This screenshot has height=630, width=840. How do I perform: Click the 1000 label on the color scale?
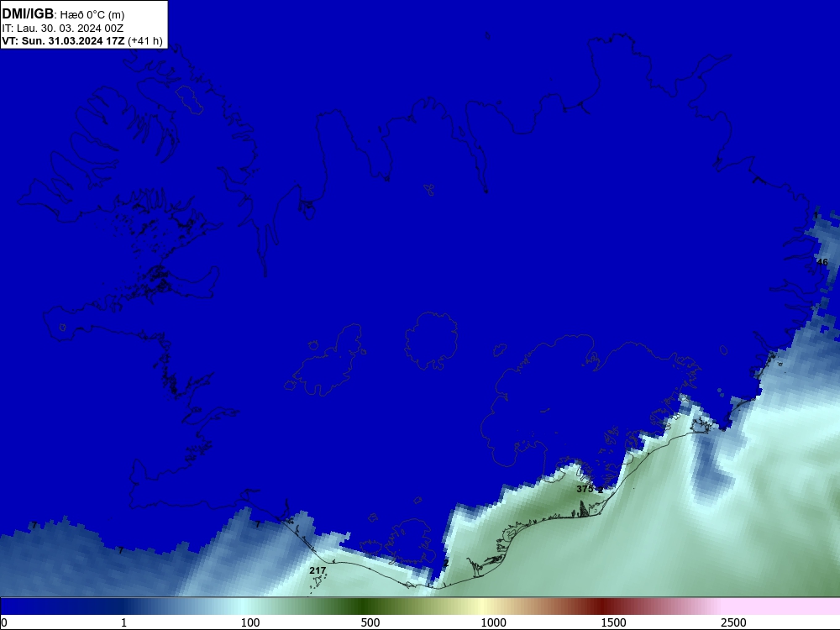[493, 622]
